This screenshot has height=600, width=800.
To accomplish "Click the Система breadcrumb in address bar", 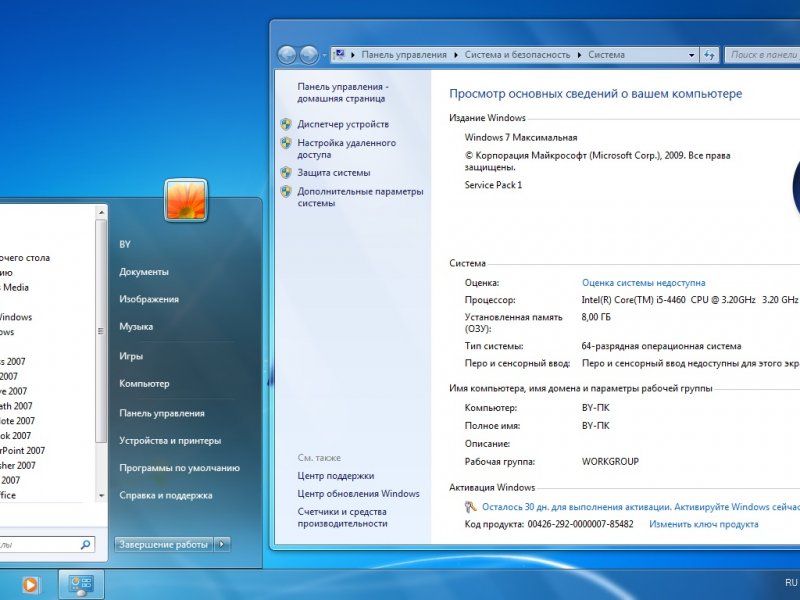I will point(606,55).
